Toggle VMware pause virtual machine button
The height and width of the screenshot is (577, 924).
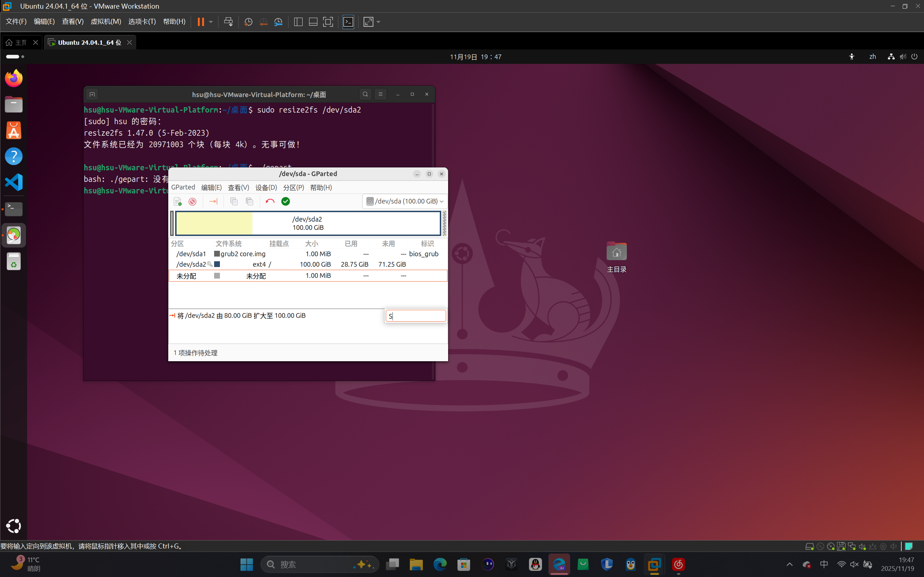pyautogui.click(x=200, y=22)
